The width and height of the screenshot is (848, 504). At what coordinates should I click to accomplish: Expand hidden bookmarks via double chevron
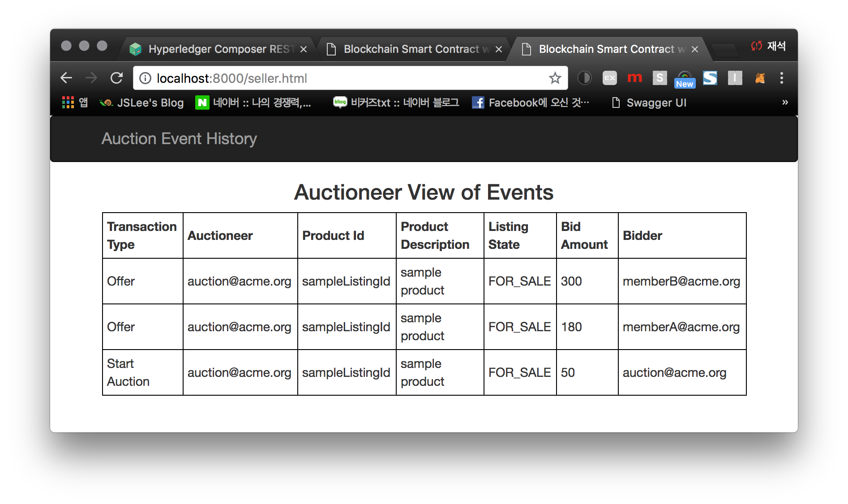pos(785,103)
